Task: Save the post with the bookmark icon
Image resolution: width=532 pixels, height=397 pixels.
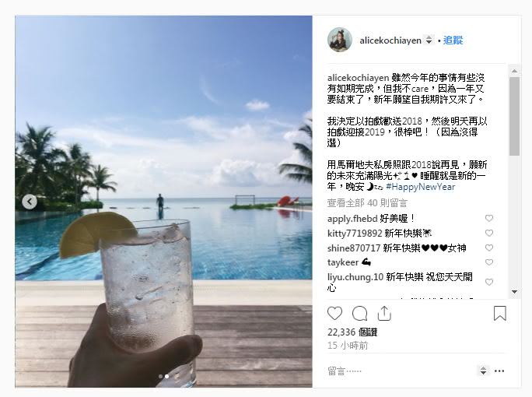Action: tap(500, 313)
